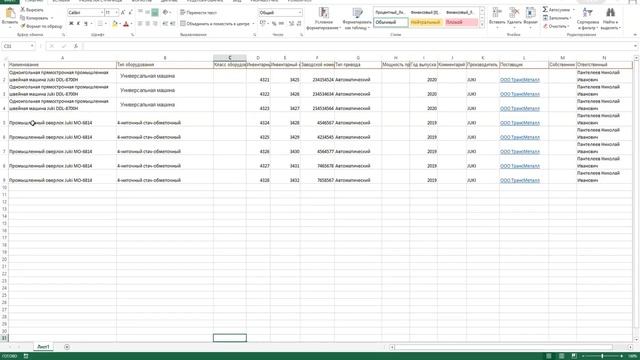Viewport: 640px width, 360px height.
Task: Collapse the ribbon arrow
Action: (x=635, y=35)
